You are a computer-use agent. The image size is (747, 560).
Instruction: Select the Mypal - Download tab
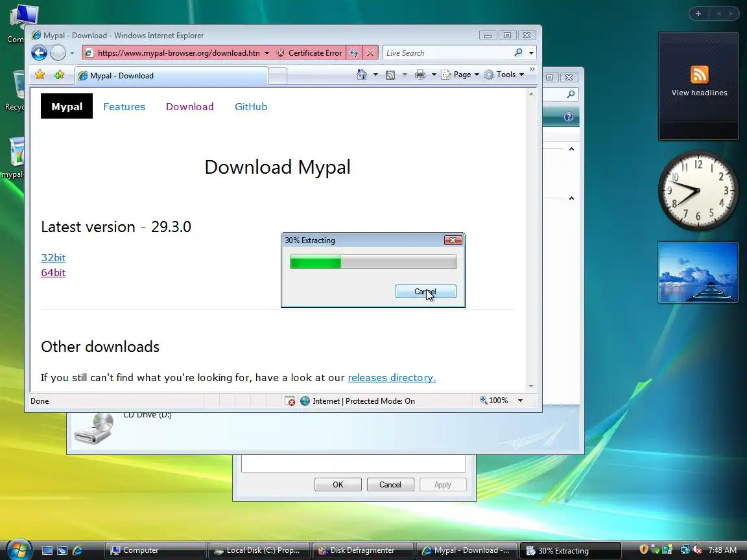click(171, 76)
